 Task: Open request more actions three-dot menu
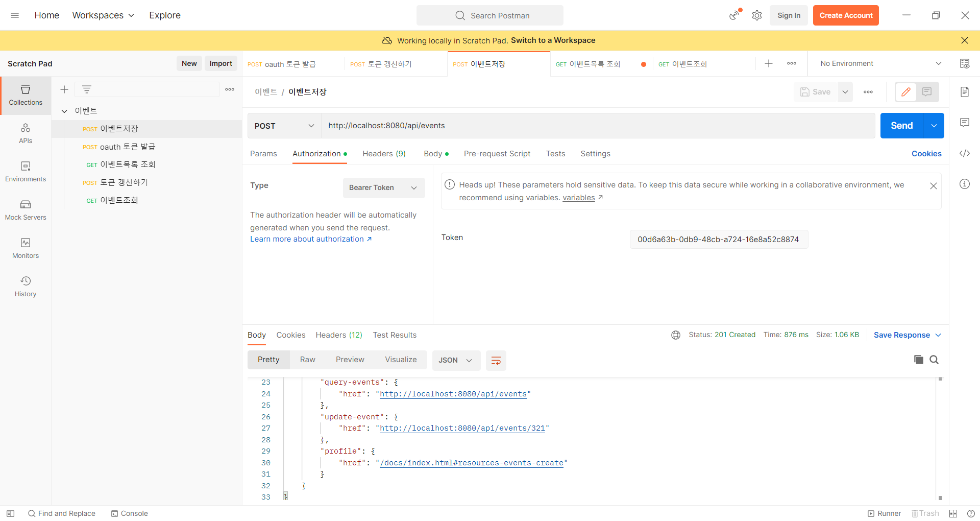click(868, 92)
